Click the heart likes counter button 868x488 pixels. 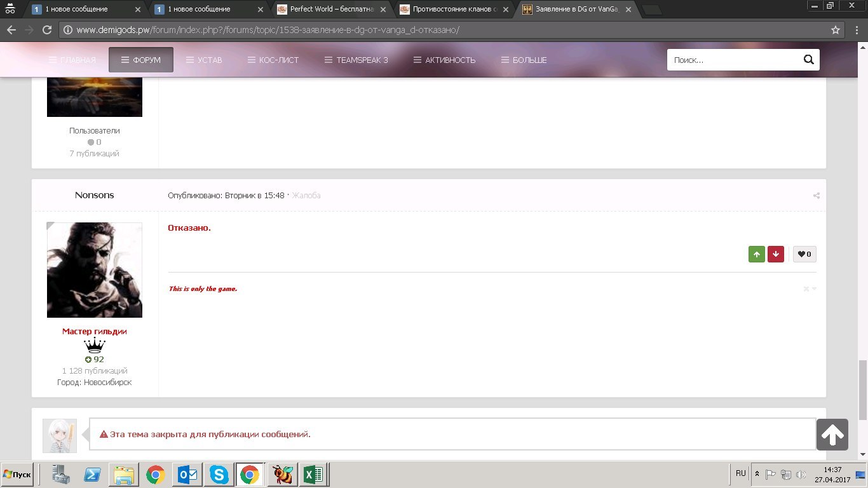(x=804, y=254)
